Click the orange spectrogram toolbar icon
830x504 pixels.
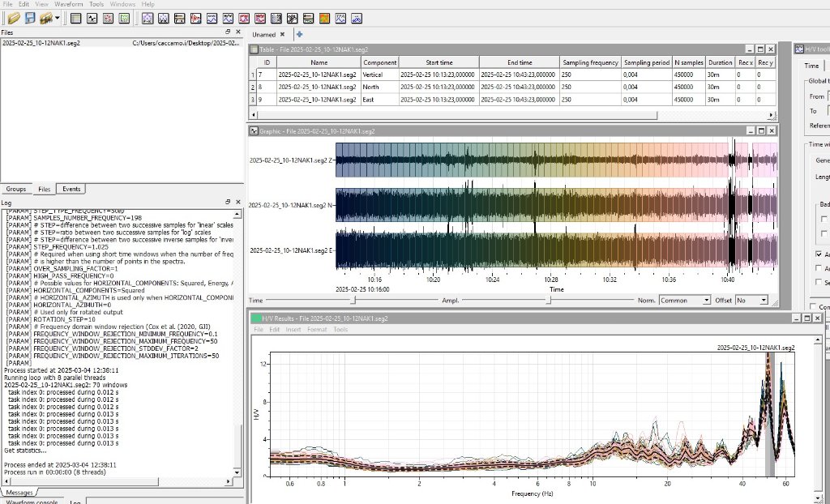pyautogui.click(x=324, y=17)
